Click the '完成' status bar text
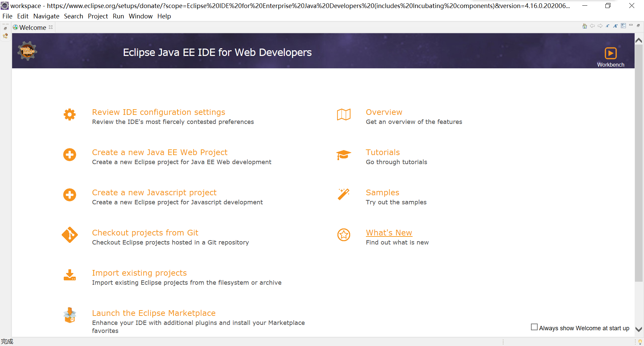Image resolution: width=644 pixels, height=346 pixels. 7,341
